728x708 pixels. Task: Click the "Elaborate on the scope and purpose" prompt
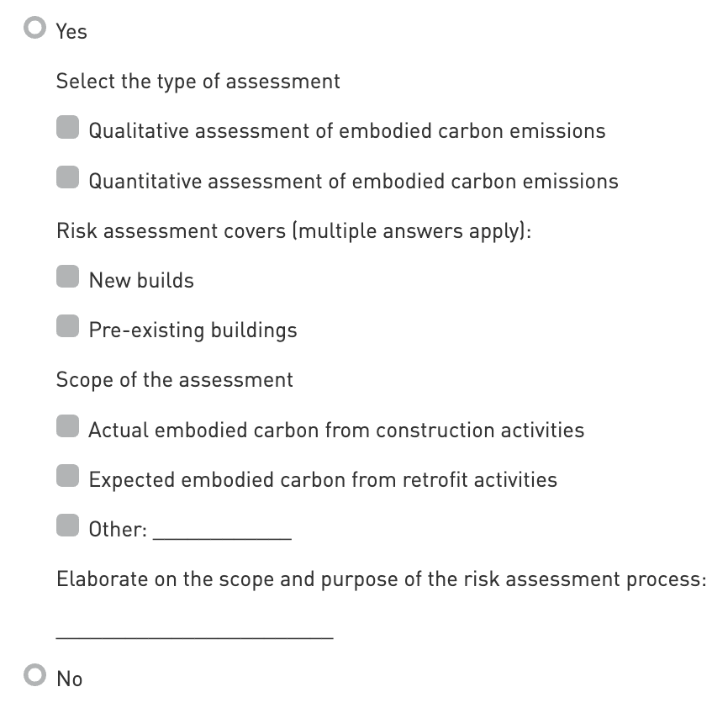click(x=380, y=580)
